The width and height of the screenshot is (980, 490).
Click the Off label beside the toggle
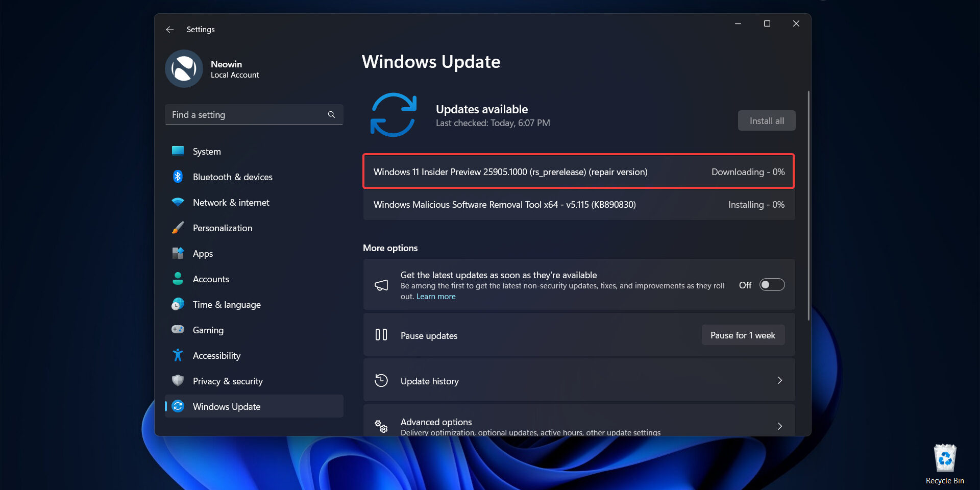(745, 285)
